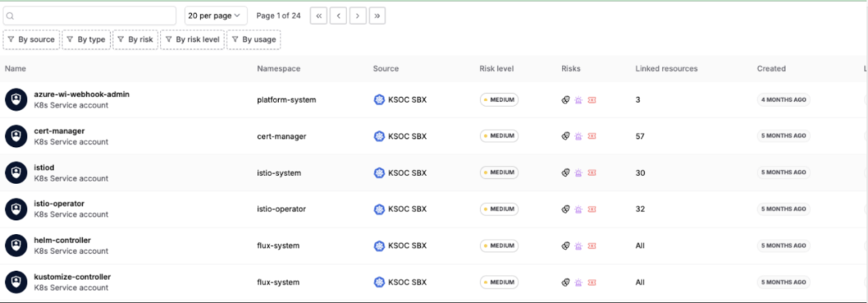Jump to the first page with double-left arrows
This screenshot has height=303, width=868.
click(x=318, y=15)
